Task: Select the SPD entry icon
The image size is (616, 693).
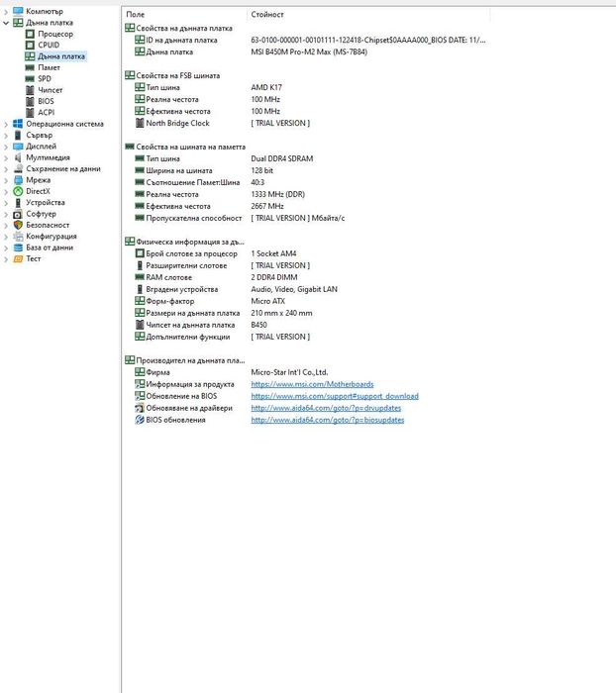Action: (x=30, y=78)
